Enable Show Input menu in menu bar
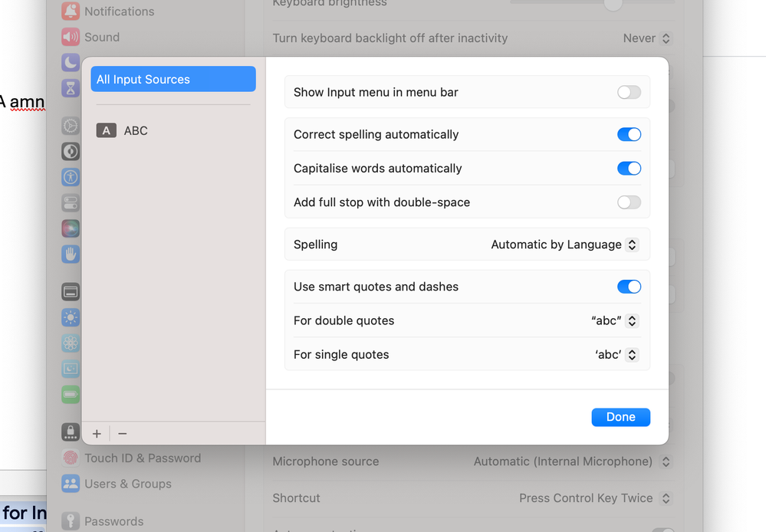The width and height of the screenshot is (766, 532). pyautogui.click(x=629, y=93)
